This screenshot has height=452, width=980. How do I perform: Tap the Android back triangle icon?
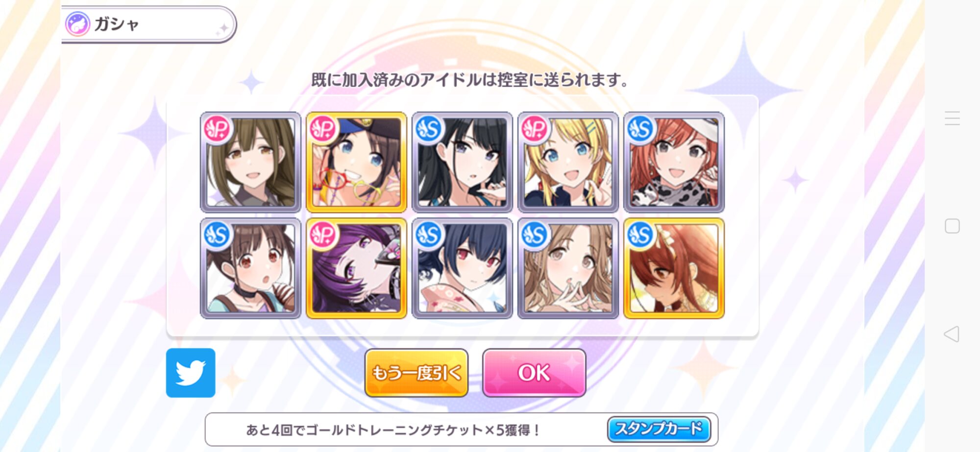[952, 334]
